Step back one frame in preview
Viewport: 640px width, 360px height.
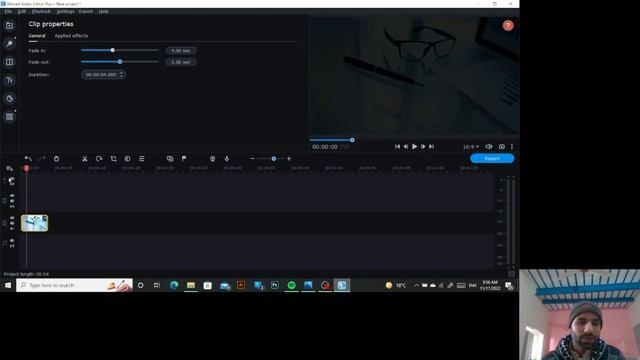406,147
